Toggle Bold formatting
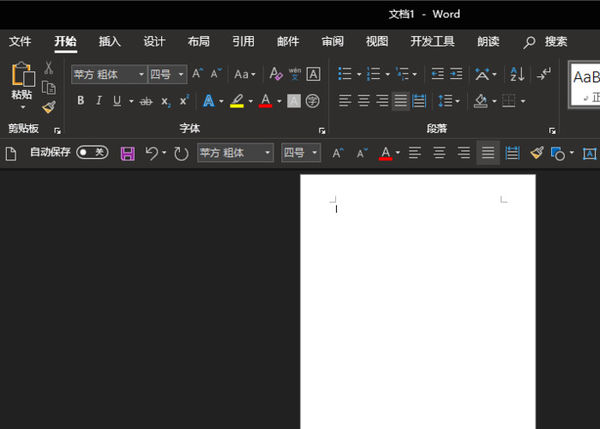This screenshot has height=429, width=600. point(80,101)
